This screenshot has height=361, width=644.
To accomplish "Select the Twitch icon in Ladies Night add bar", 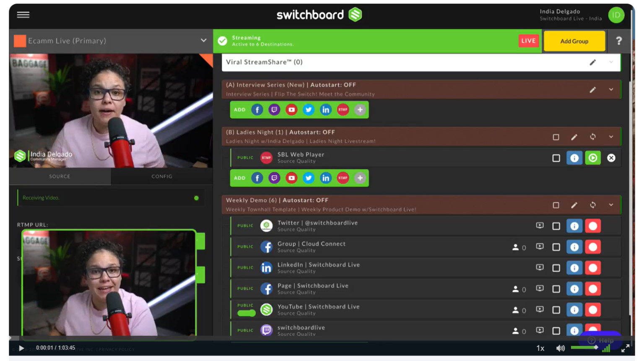I will (x=274, y=178).
